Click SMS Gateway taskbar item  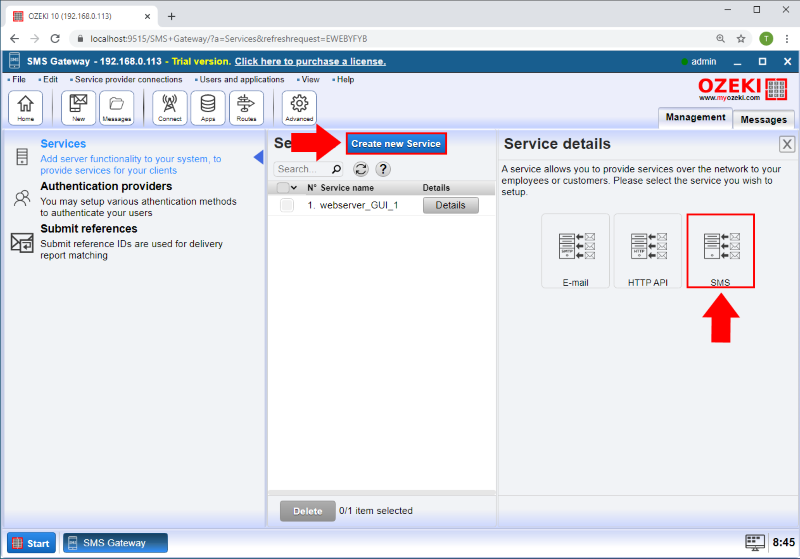click(115, 543)
